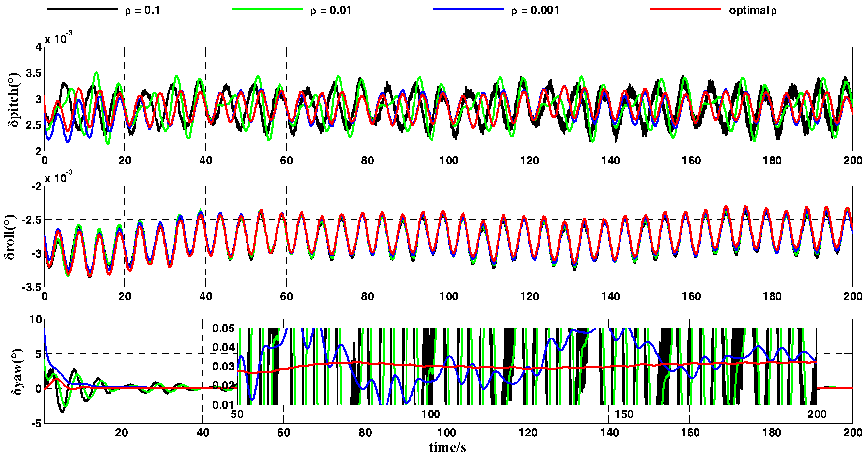
Task: Click the 'time/s' x-axis label
Action: click(447, 447)
